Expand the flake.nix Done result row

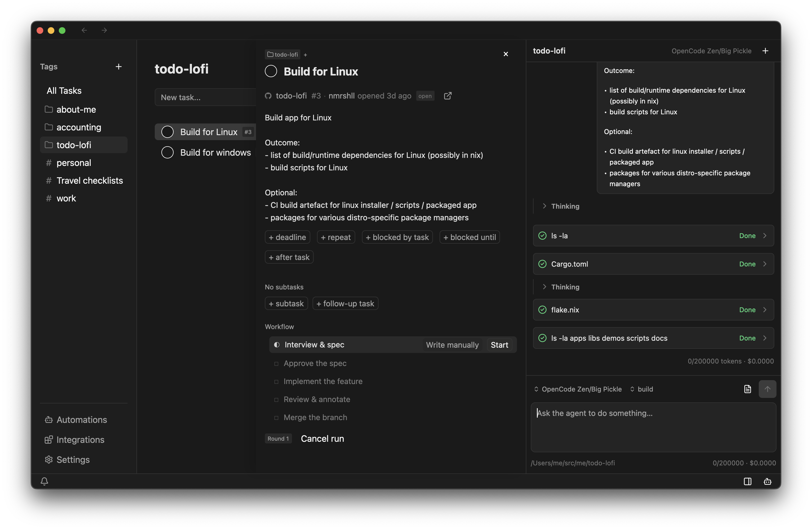pos(653,309)
